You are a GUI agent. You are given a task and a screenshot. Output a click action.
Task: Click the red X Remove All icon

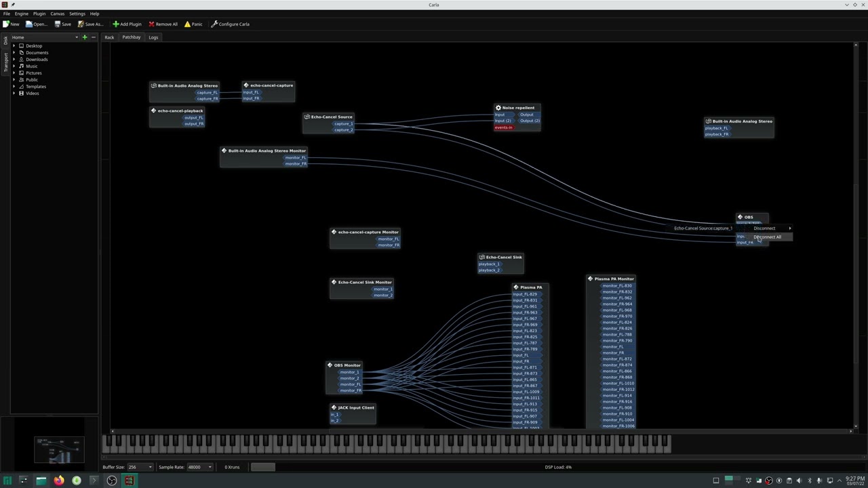(151, 24)
